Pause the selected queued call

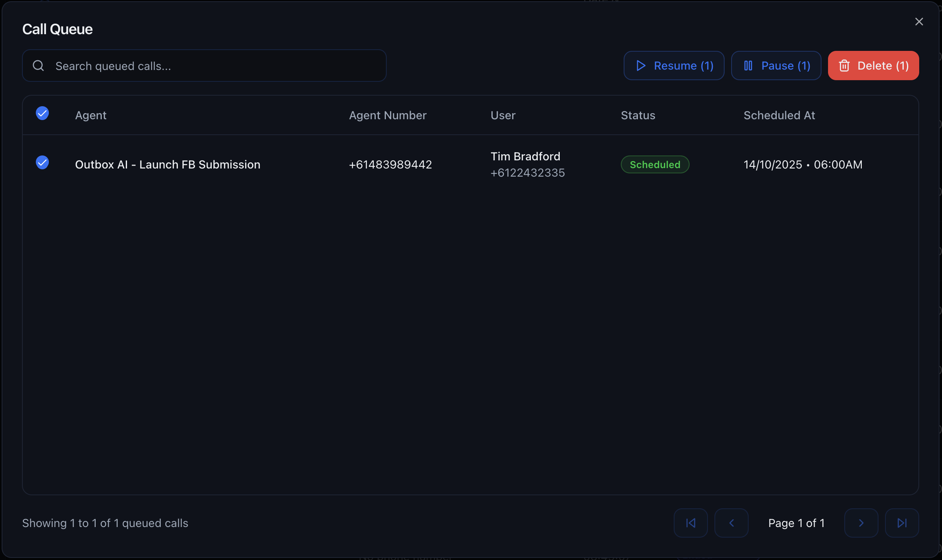click(776, 66)
